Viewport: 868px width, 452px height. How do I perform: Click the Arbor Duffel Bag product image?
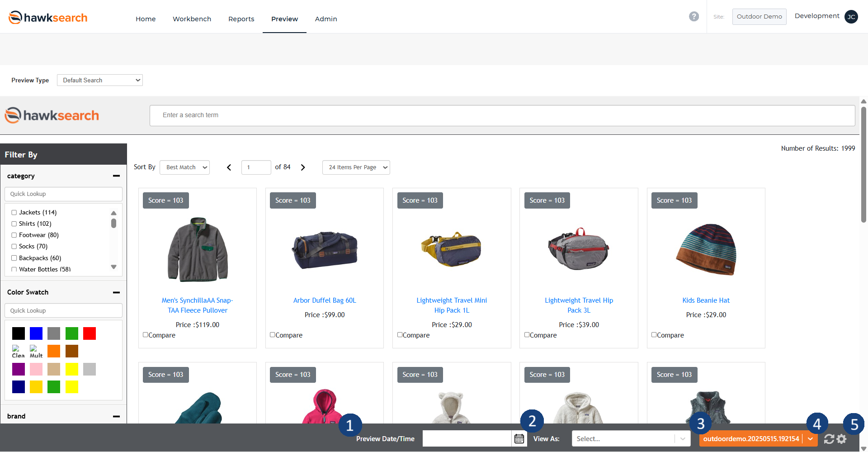click(x=325, y=250)
